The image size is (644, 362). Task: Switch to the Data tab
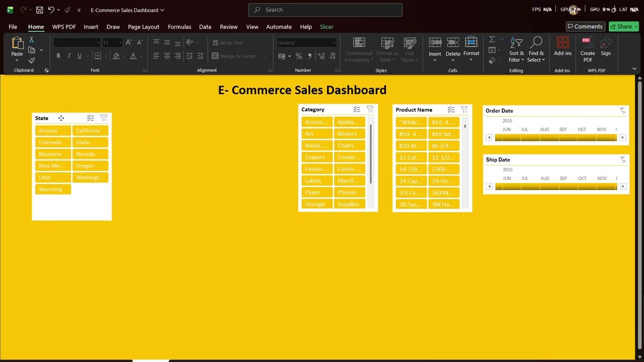point(205,27)
